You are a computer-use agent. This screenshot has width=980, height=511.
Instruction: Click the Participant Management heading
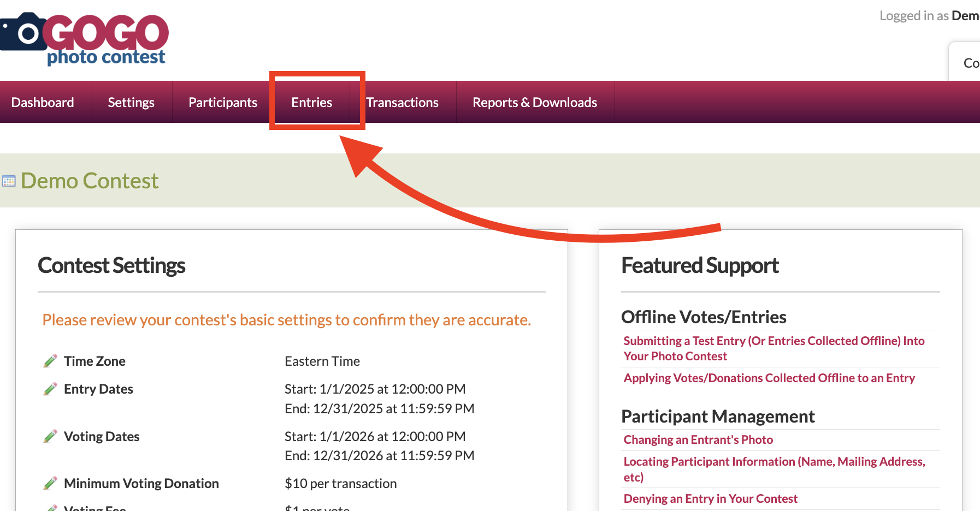718,416
